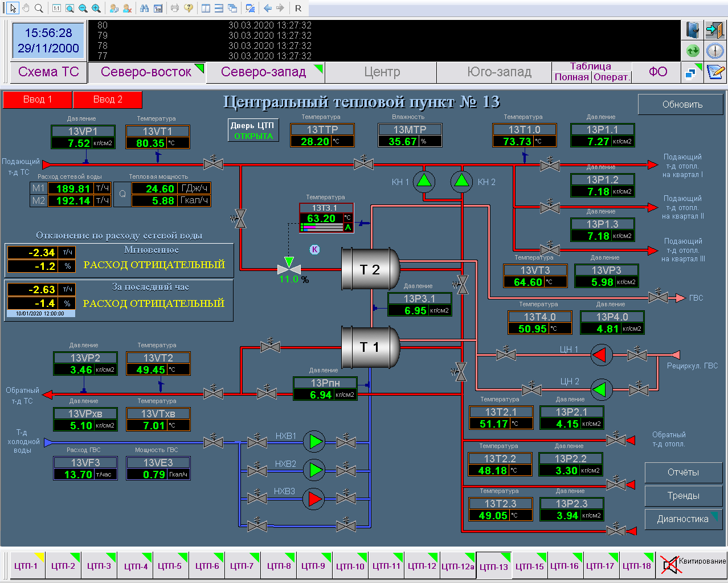Switch to the Северо-восток tab
Image resolution: width=728 pixels, height=583 pixels.
[146, 72]
